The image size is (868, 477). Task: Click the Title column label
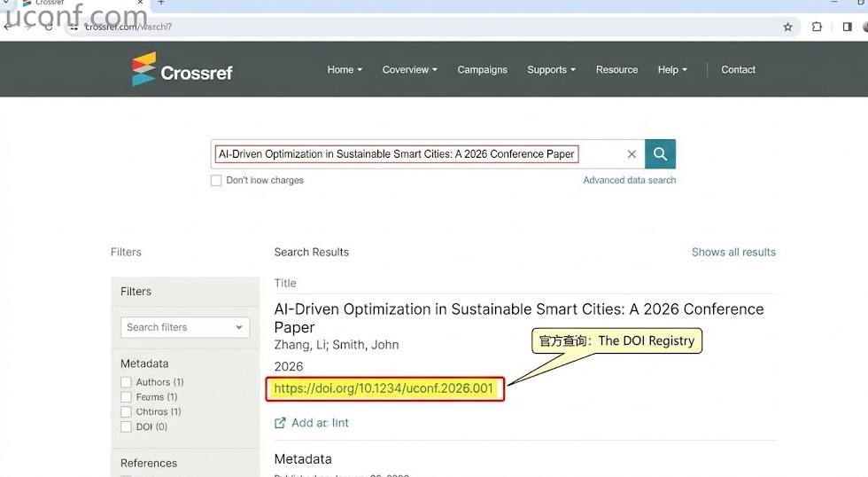pyautogui.click(x=285, y=283)
